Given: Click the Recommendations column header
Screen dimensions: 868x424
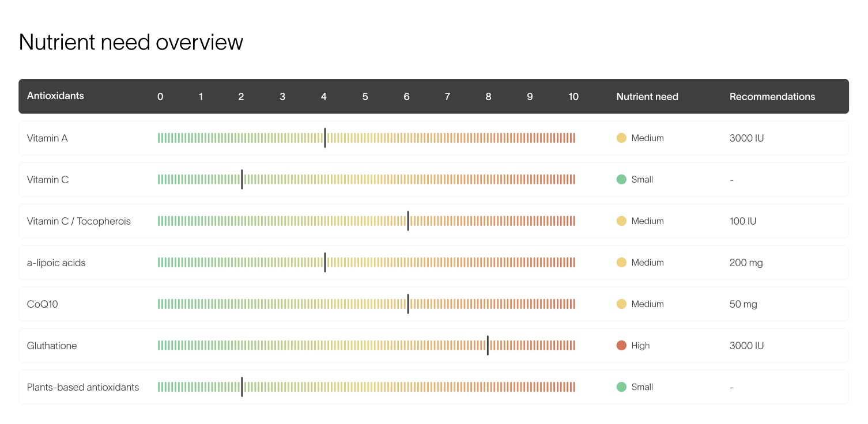Looking at the screenshot, I should [x=772, y=97].
